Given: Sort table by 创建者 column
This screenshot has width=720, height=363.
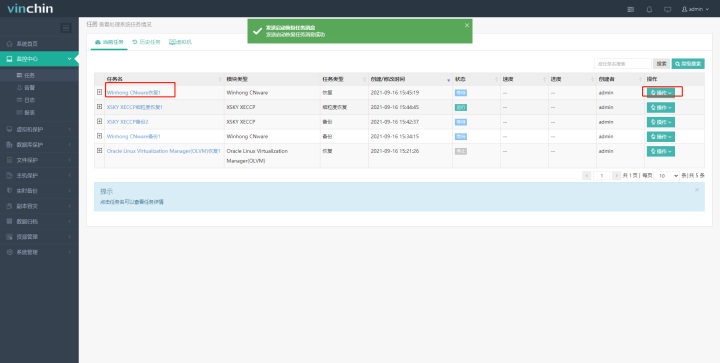Looking at the screenshot, I should coord(620,79).
